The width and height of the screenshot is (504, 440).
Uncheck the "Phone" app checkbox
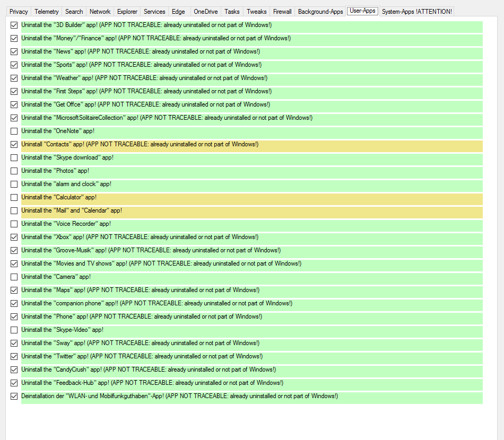click(x=14, y=316)
